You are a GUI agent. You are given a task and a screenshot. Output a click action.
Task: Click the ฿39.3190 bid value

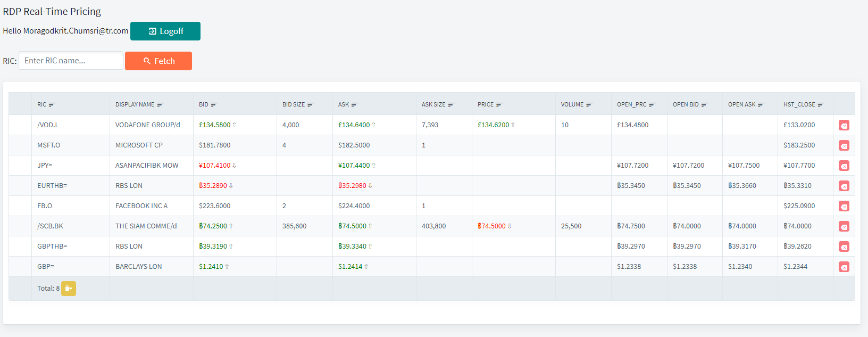click(x=213, y=246)
